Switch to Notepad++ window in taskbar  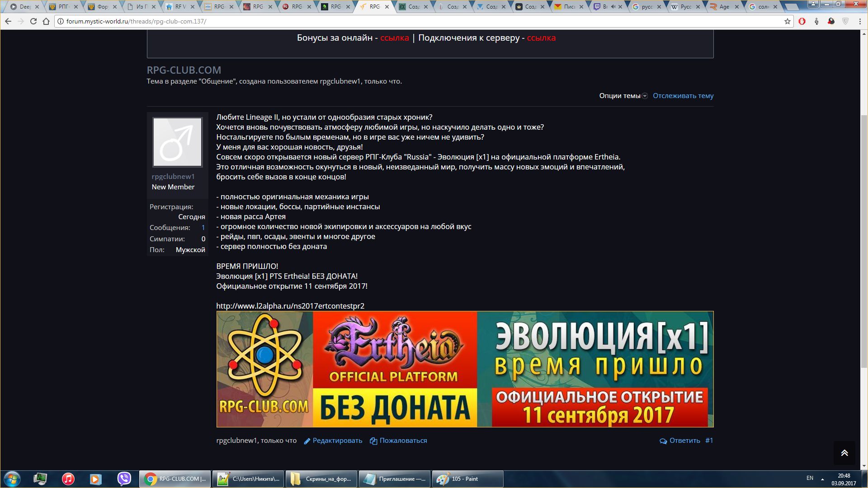[249, 479]
